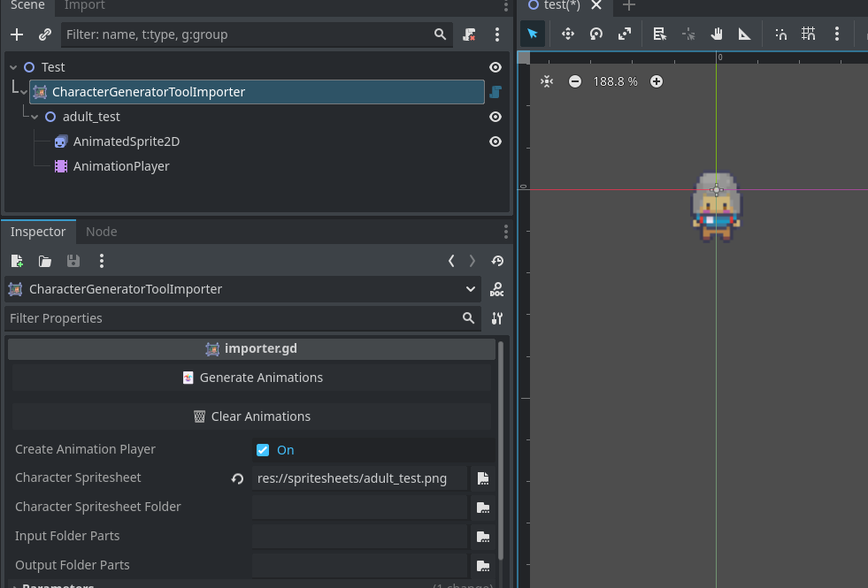868x588 pixels.
Task: Browse folder for Character Spritesheet Folder
Action: coord(483,508)
